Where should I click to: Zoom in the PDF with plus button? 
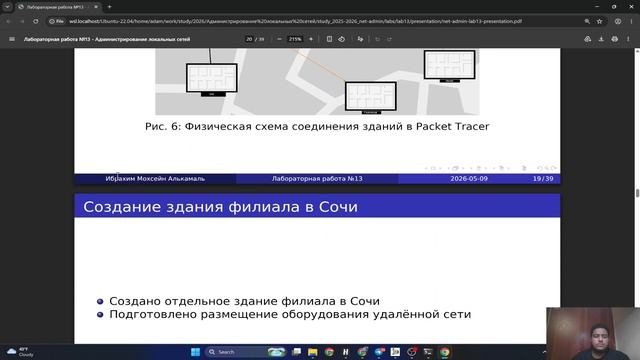point(311,39)
